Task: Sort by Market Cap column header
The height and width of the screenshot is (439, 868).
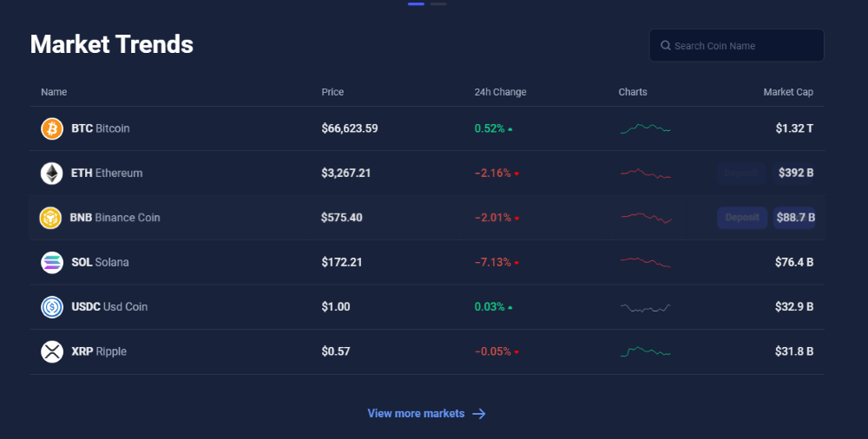Action: 788,92
